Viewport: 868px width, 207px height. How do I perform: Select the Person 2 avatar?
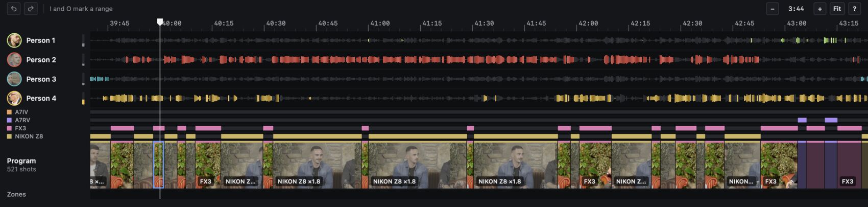[x=14, y=60]
